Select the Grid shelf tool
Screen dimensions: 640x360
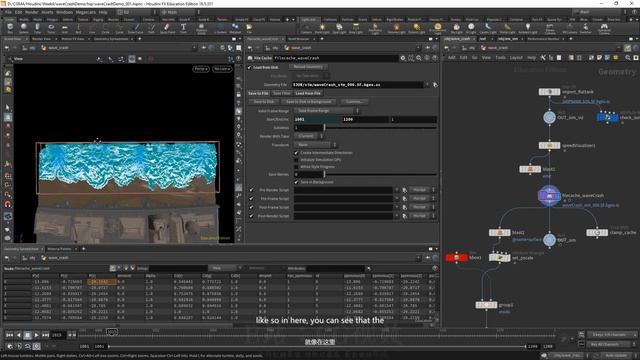coord(64,28)
